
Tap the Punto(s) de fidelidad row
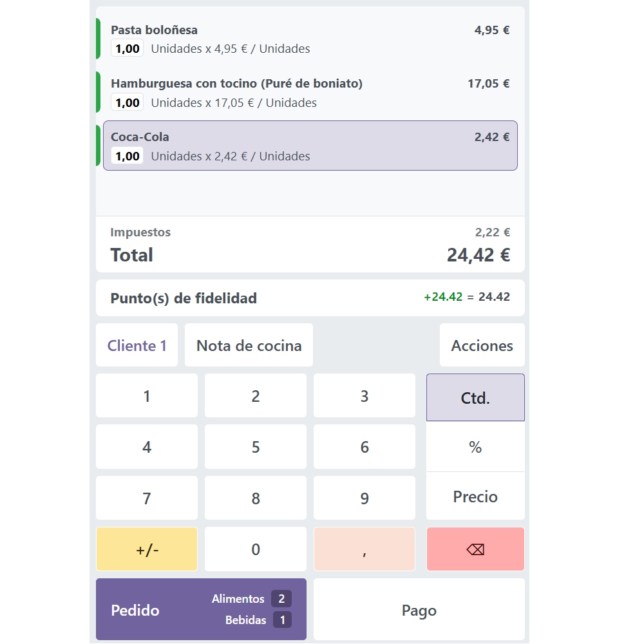click(310, 298)
